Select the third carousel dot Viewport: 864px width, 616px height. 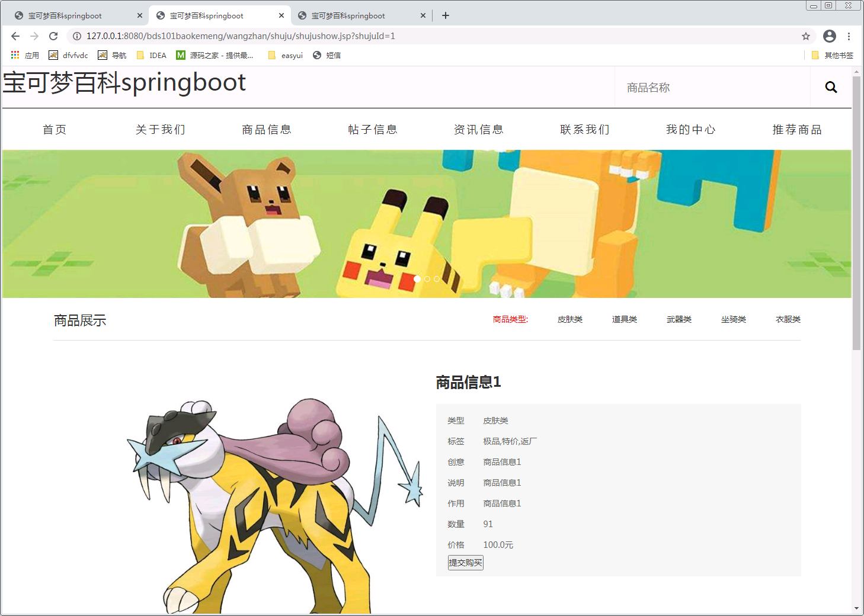click(x=437, y=279)
